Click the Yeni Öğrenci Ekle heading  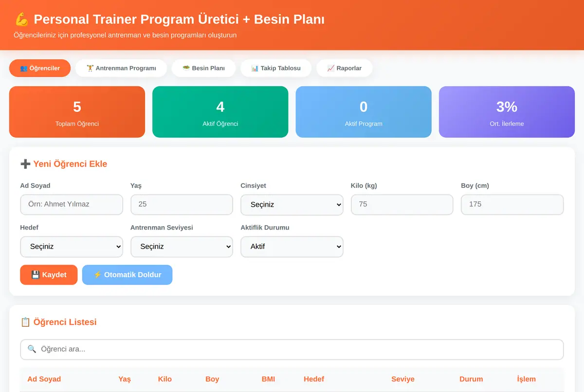(x=70, y=164)
